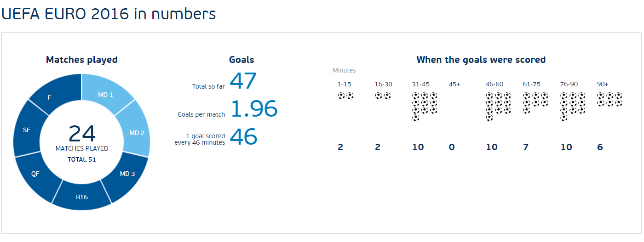
Task: Click the soccer ball icons under 16-30
Action: (x=383, y=96)
